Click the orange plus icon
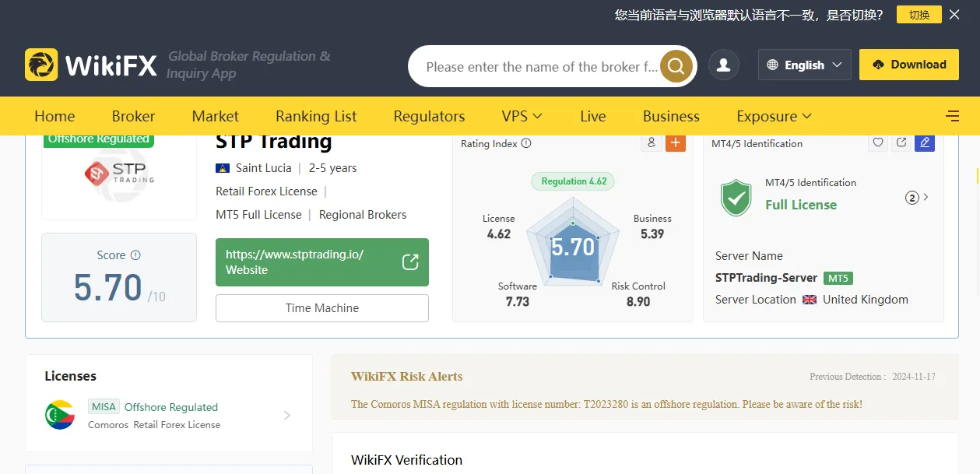This screenshot has width=980, height=474. (675, 142)
